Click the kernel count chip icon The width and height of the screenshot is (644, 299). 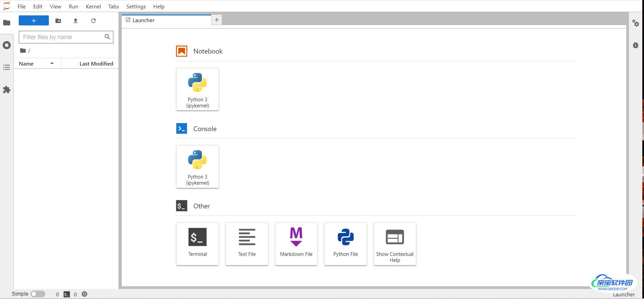pos(85,294)
